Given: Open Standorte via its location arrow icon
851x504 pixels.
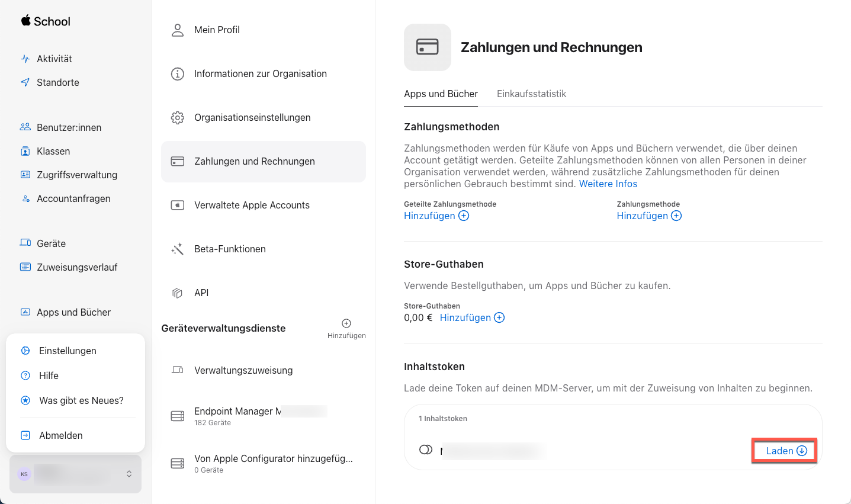Looking at the screenshot, I should tap(25, 82).
